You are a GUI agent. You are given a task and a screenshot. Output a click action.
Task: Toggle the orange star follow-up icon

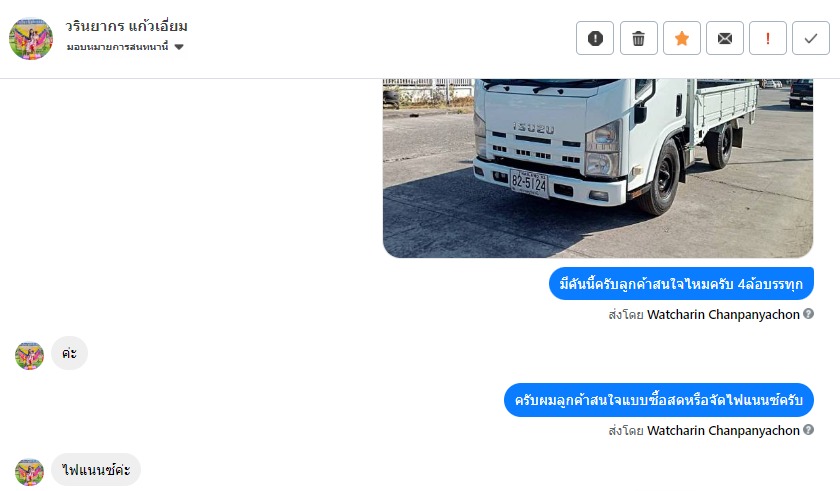tap(681, 38)
